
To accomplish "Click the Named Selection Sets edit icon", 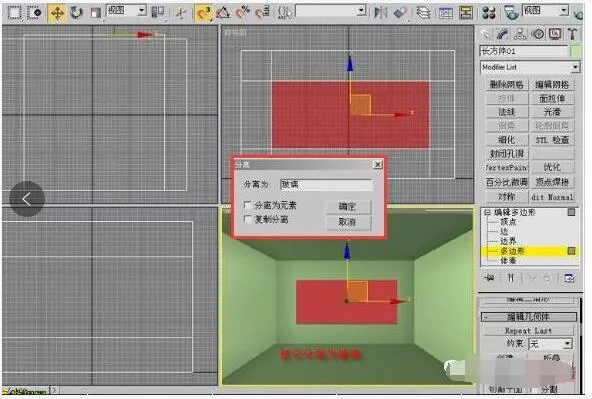I will pos(285,13).
